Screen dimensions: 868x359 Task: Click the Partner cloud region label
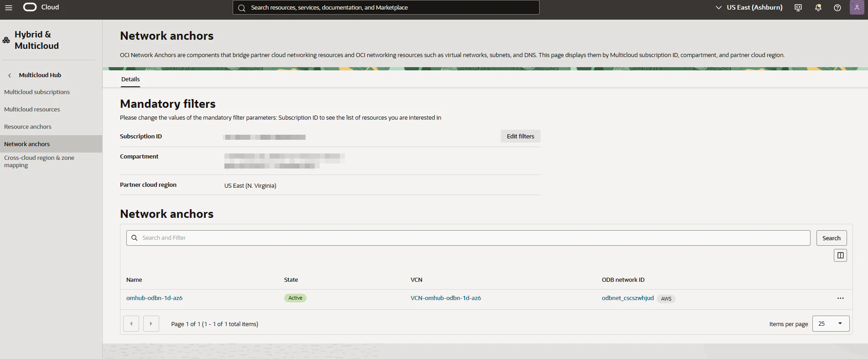(148, 185)
